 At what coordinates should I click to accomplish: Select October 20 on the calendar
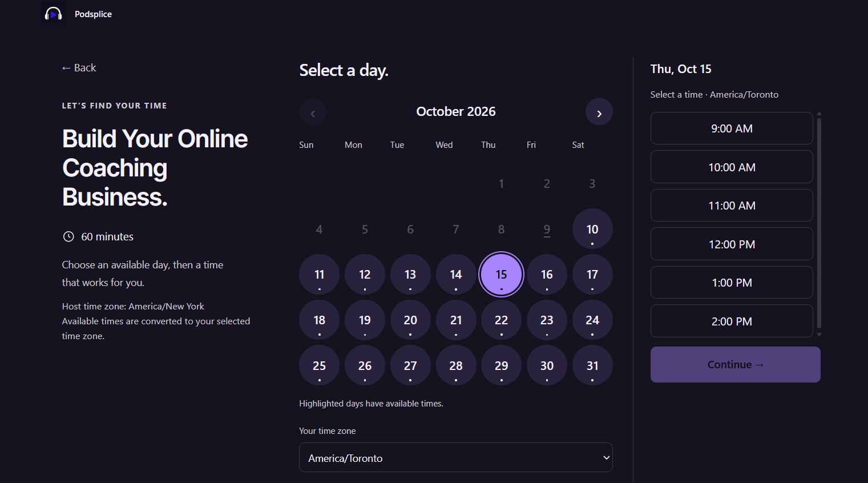410,320
